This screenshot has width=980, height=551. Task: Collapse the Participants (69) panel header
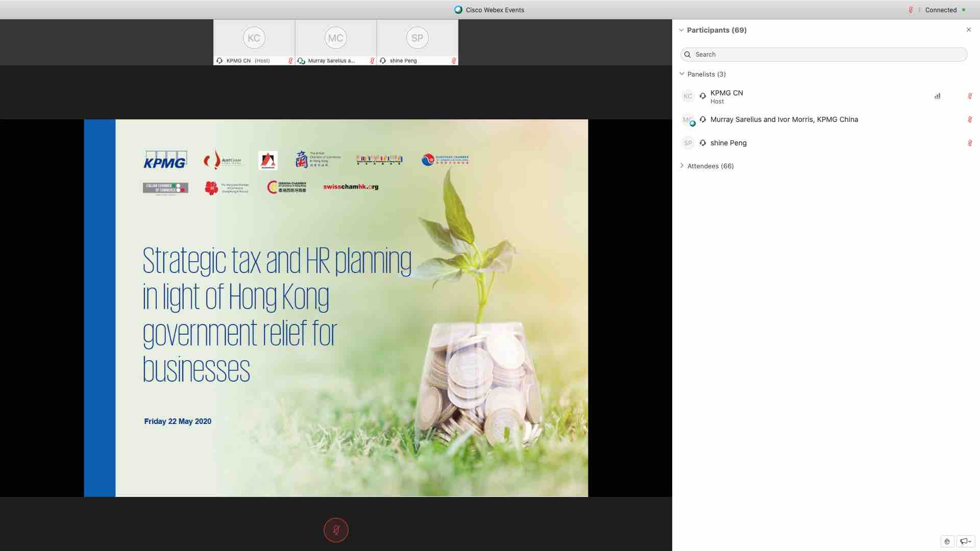pos(681,30)
